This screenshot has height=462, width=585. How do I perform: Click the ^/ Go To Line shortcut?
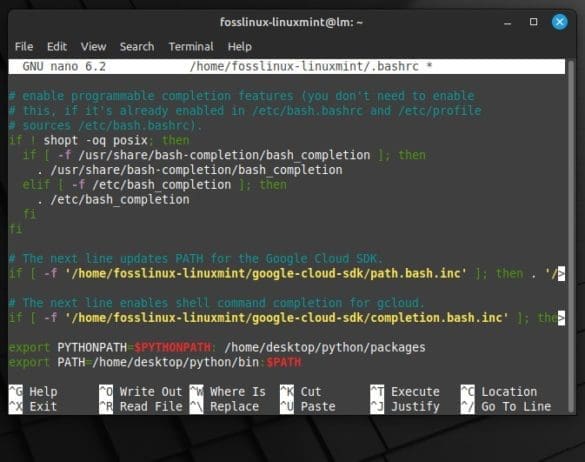[x=506, y=407]
